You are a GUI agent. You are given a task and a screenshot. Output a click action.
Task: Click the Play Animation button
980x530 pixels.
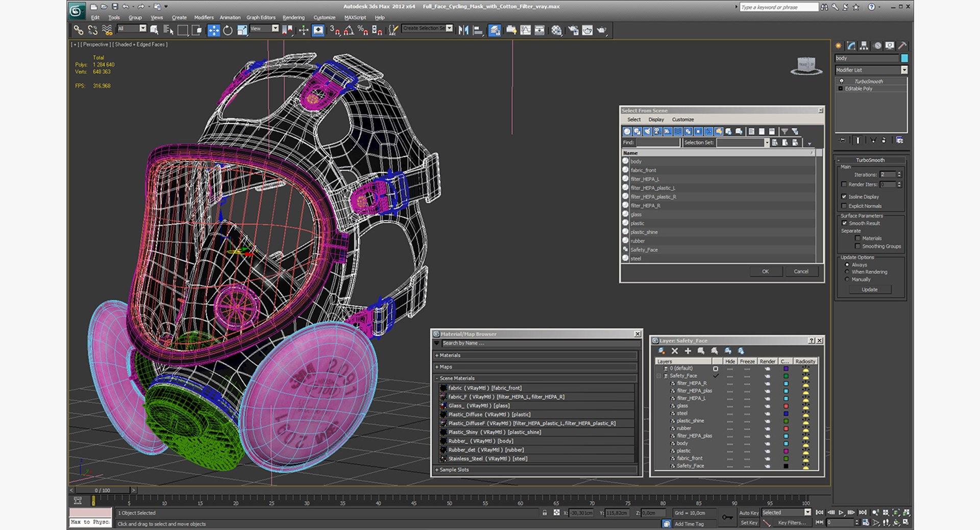[x=841, y=513]
